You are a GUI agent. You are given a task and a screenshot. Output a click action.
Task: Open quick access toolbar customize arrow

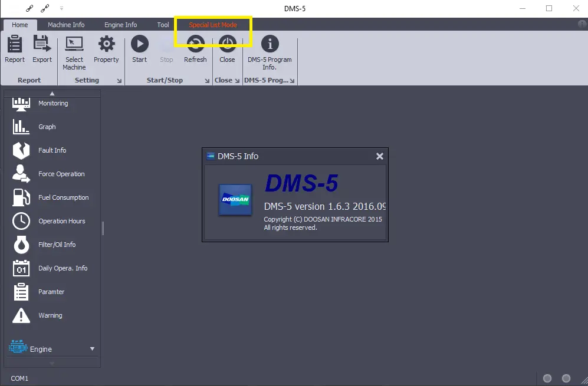tap(61, 8)
